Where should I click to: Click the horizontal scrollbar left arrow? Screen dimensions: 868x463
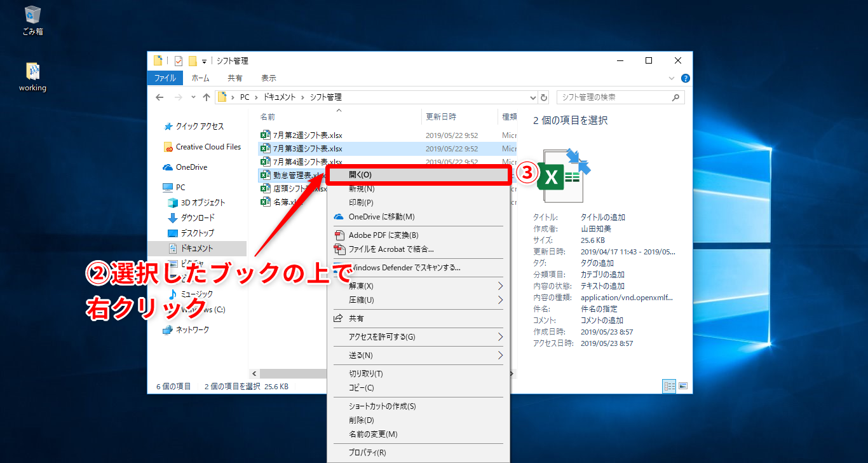[x=255, y=373]
